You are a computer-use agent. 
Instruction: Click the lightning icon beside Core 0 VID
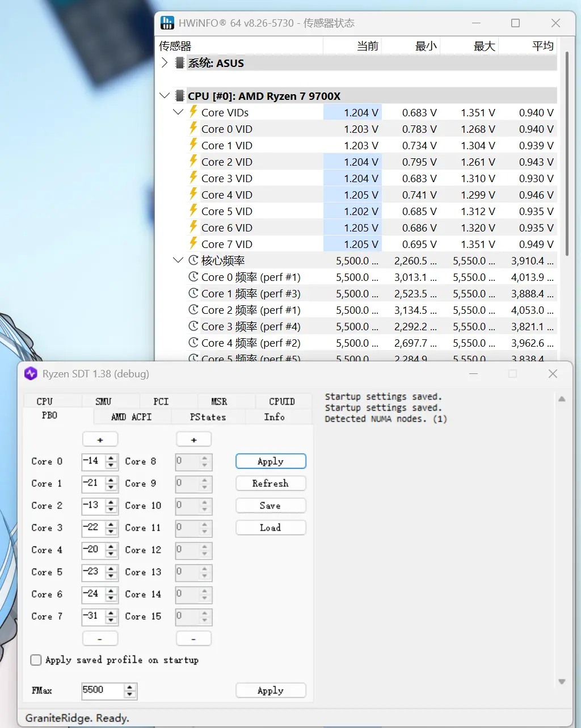193,128
